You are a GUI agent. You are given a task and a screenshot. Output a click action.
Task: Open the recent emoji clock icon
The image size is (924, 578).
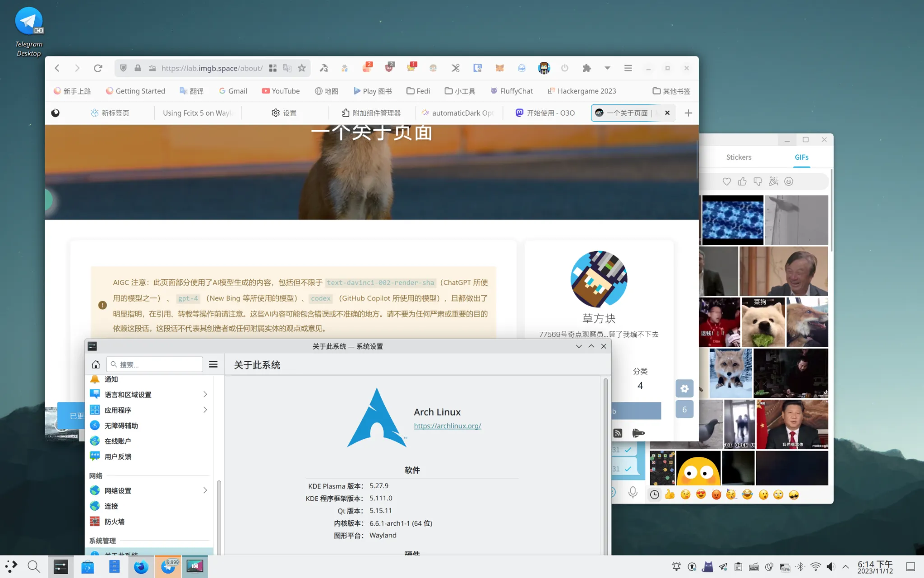coord(654,495)
